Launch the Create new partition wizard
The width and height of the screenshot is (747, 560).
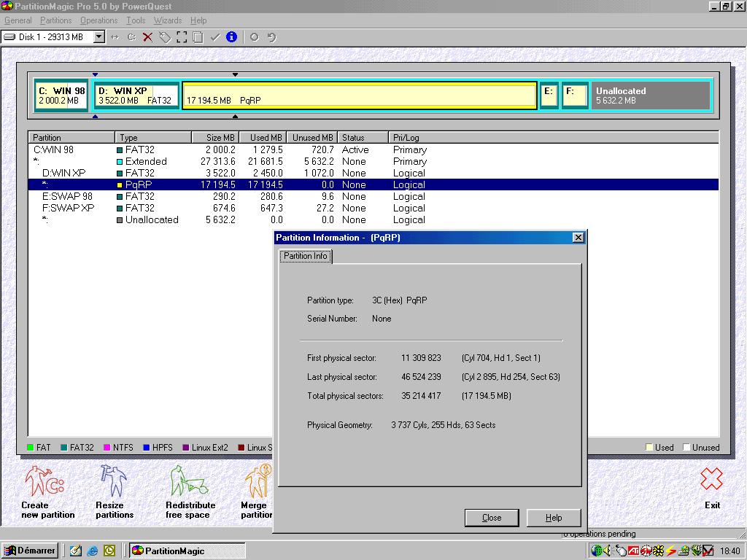tap(47, 492)
